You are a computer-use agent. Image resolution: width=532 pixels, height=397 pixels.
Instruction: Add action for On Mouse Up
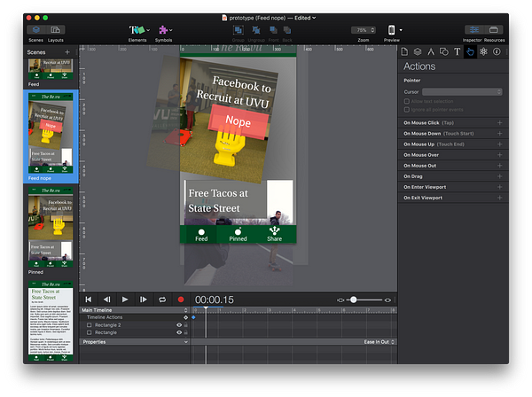[499, 144]
